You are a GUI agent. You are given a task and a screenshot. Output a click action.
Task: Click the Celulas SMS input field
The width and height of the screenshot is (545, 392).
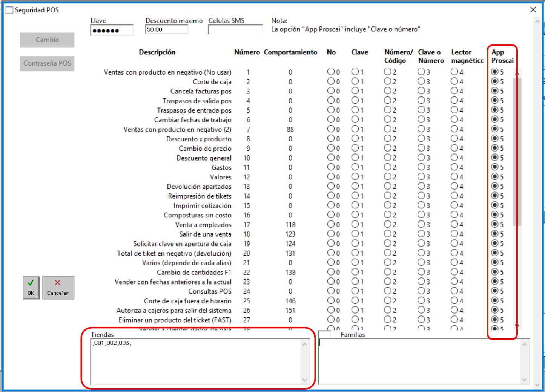tap(235, 29)
